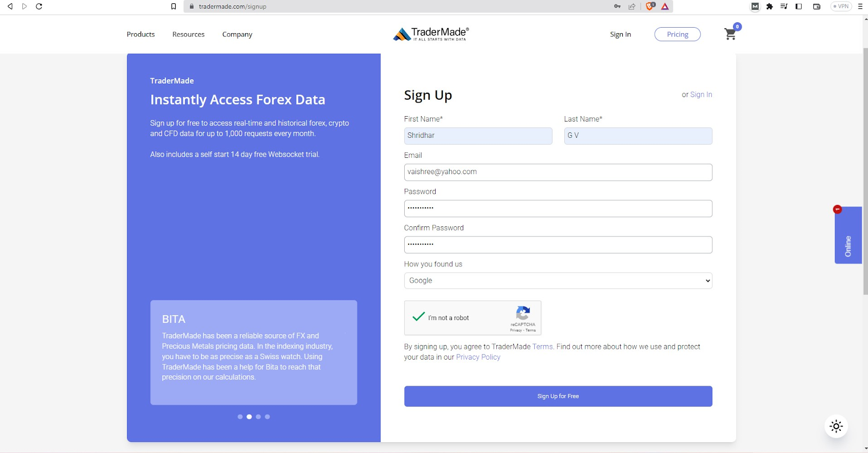Click the Email input field

coord(558,172)
